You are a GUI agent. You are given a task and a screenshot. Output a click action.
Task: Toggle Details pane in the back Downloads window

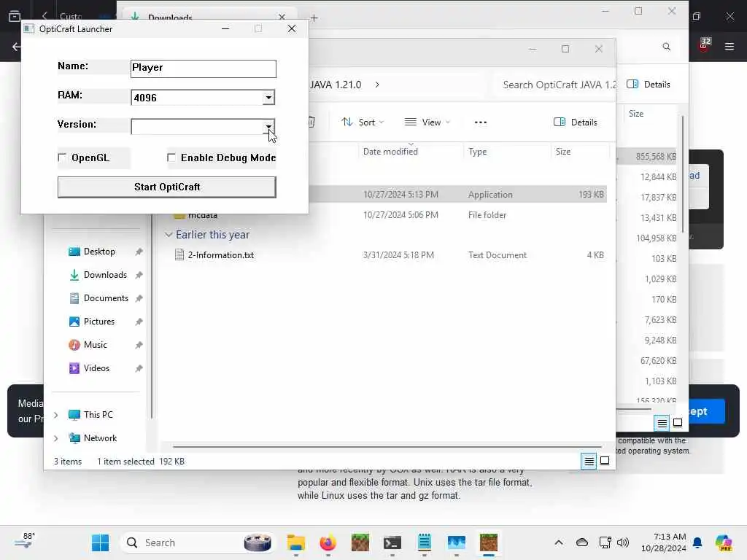649,85
